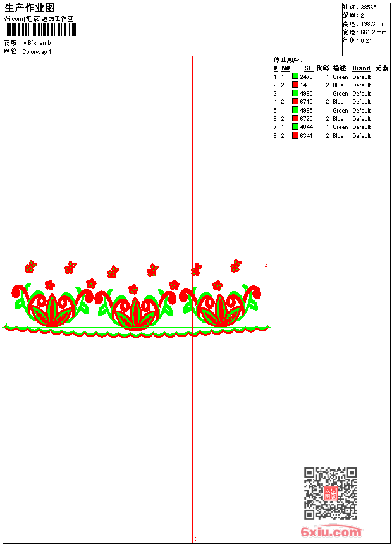Click the barcode under the Wilcom heading

click(x=40, y=30)
